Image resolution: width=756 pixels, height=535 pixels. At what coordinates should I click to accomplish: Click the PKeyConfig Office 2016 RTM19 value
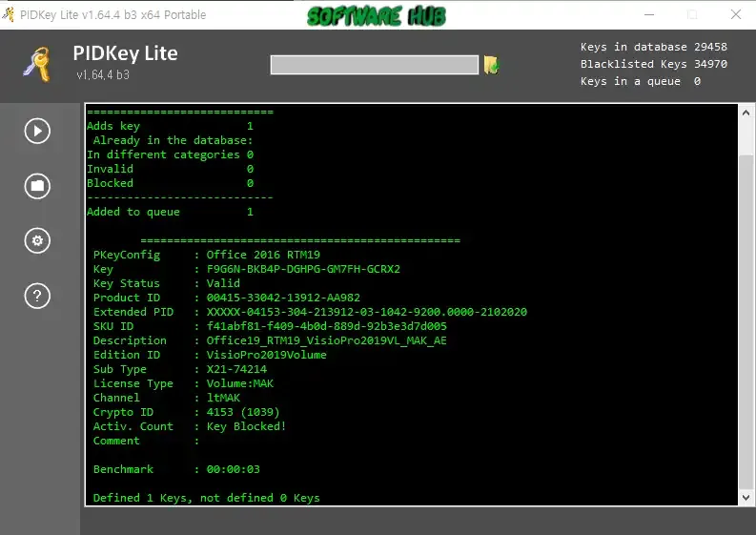coord(263,255)
